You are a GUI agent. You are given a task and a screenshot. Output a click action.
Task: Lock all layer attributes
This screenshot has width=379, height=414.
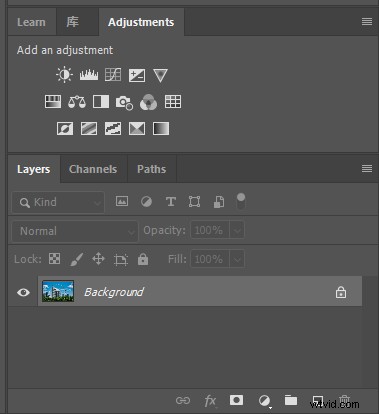pos(143,259)
